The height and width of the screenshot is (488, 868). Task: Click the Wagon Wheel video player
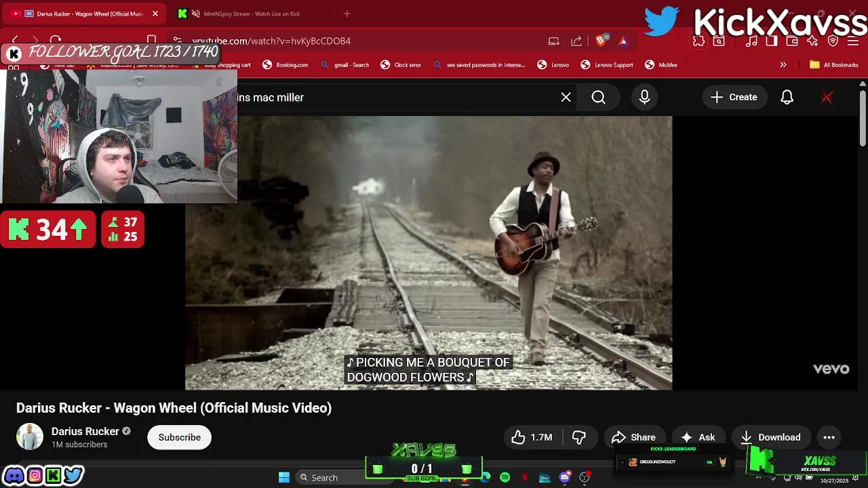429,253
